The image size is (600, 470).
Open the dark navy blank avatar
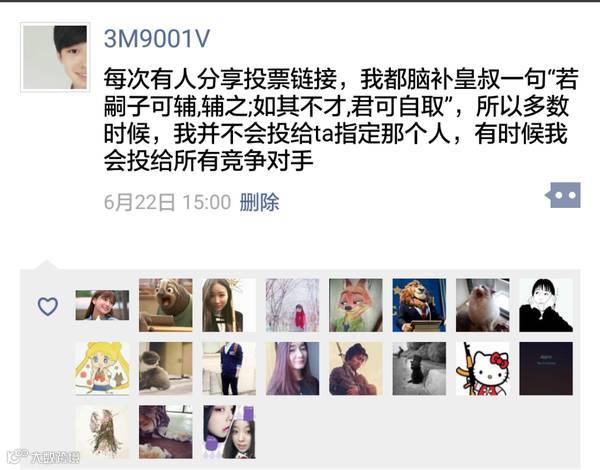[x=546, y=369]
